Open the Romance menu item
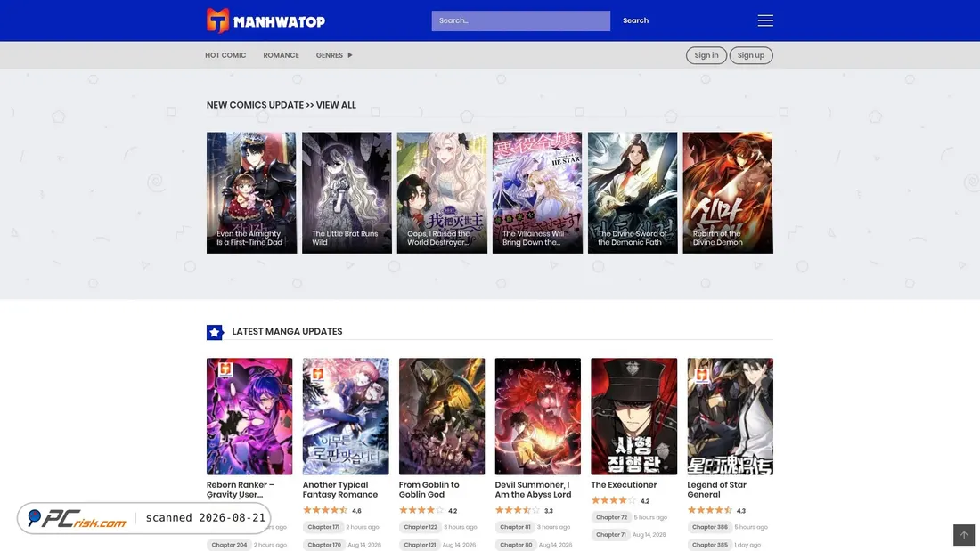The width and height of the screenshot is (980, 551). (x=281, y=55)
